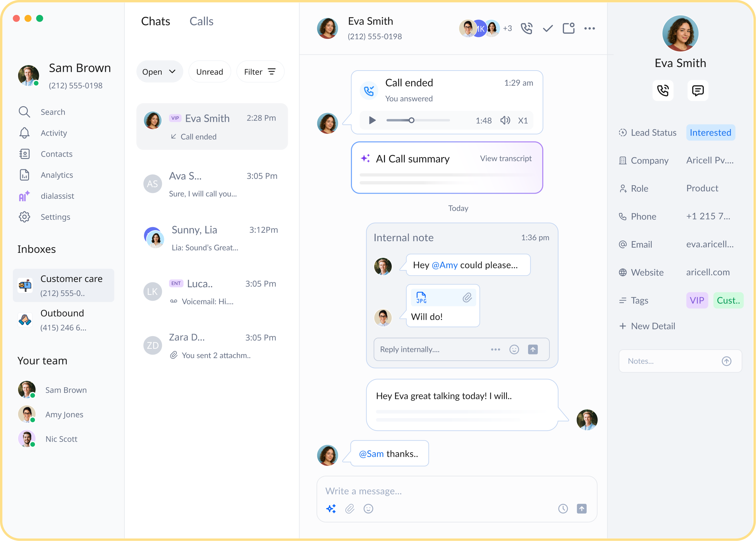756x541 pixels.
Task: Click the call recording progress slider
Action: [418, 120]
